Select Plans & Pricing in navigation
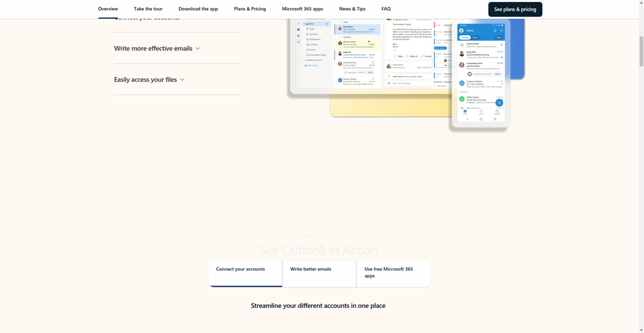 [x=250, y=9]
